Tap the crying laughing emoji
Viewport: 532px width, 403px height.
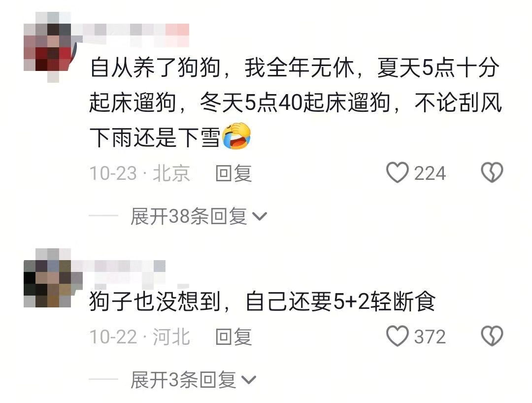point(236,136)
